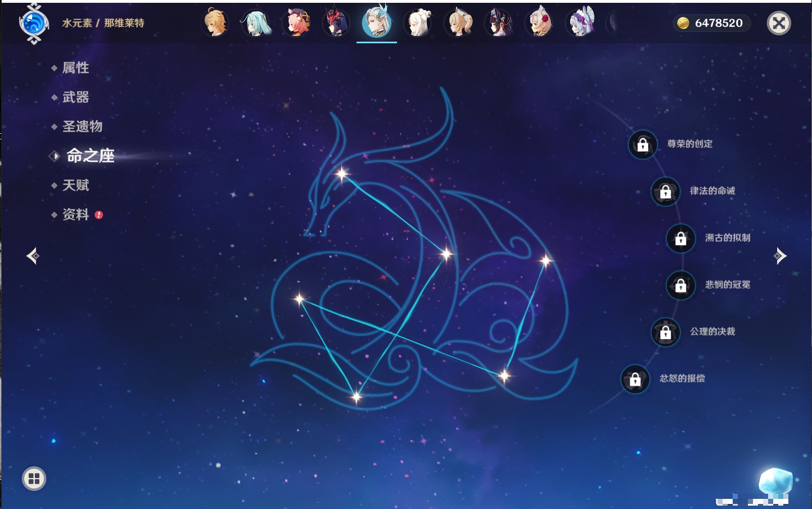Viewport: 812px width, 509px height.
Task: Open the 溯古的拟制 constellation lock
Action: pos(680,238)
